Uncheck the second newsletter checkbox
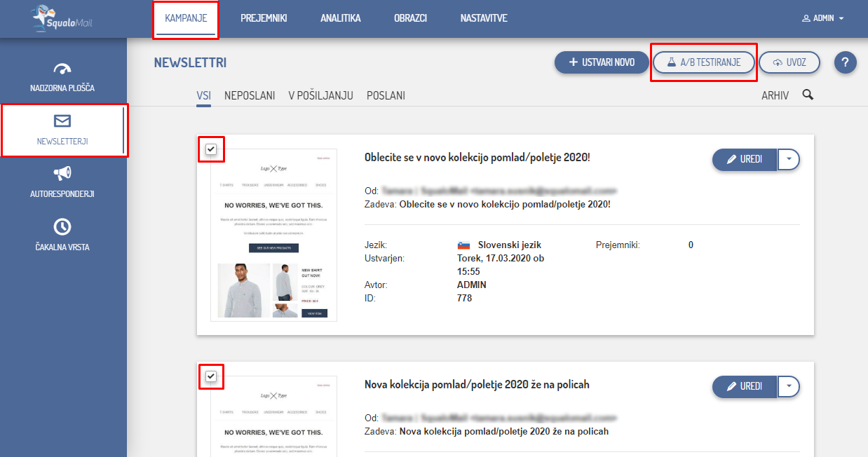The height and width of the screenshot is (457, 868). [211, 376]
